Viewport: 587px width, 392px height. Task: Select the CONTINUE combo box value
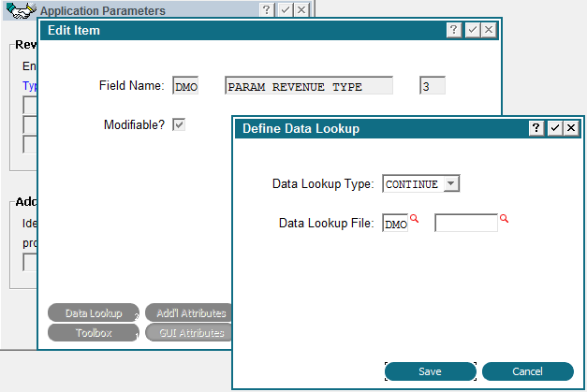(413, 183)
